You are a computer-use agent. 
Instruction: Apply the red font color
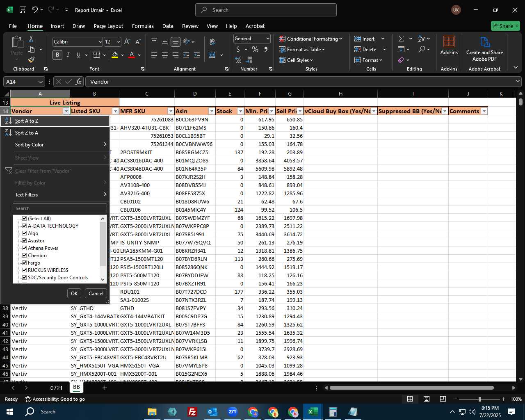132,55
